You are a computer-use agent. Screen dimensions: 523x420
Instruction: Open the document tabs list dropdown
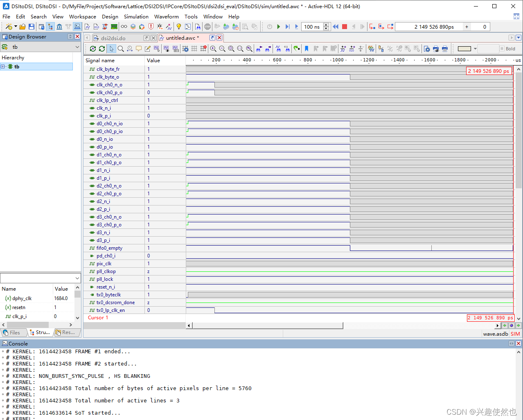coord(518,38)
